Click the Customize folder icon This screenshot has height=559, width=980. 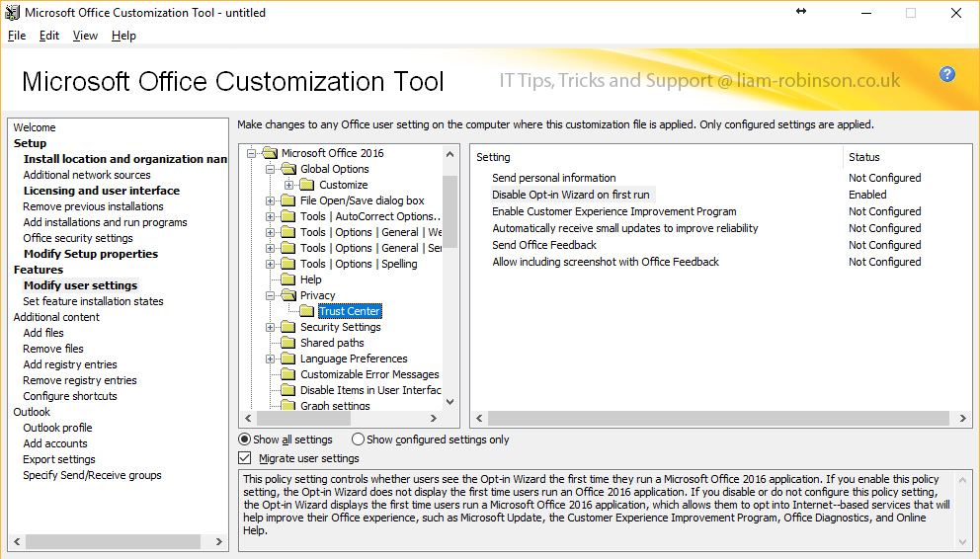(307, 185)
